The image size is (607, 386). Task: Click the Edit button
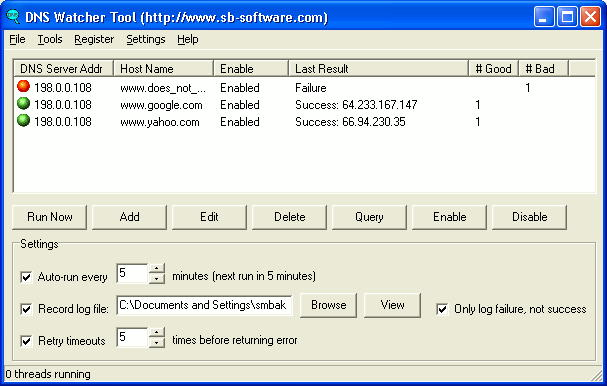209,217
